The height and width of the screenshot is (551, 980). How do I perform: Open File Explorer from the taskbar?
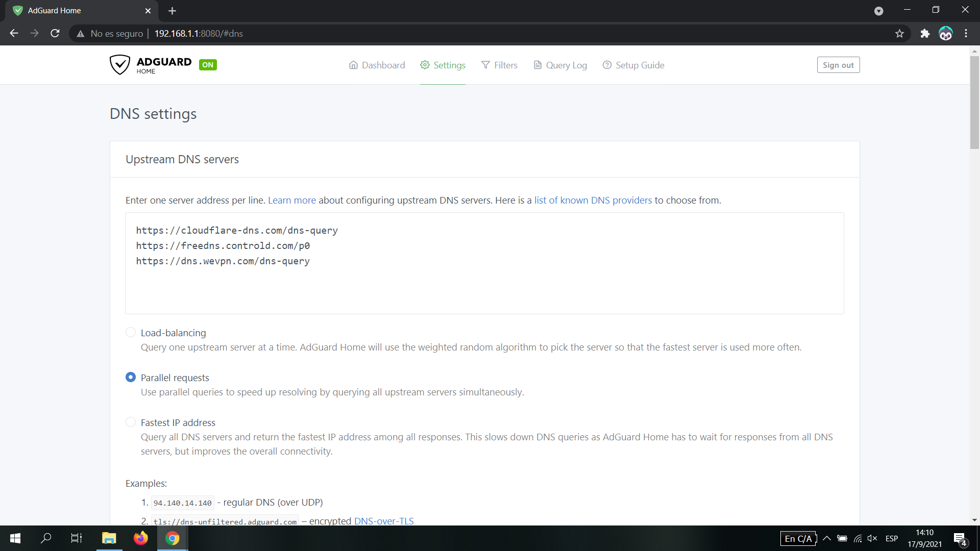coord(109,538)
